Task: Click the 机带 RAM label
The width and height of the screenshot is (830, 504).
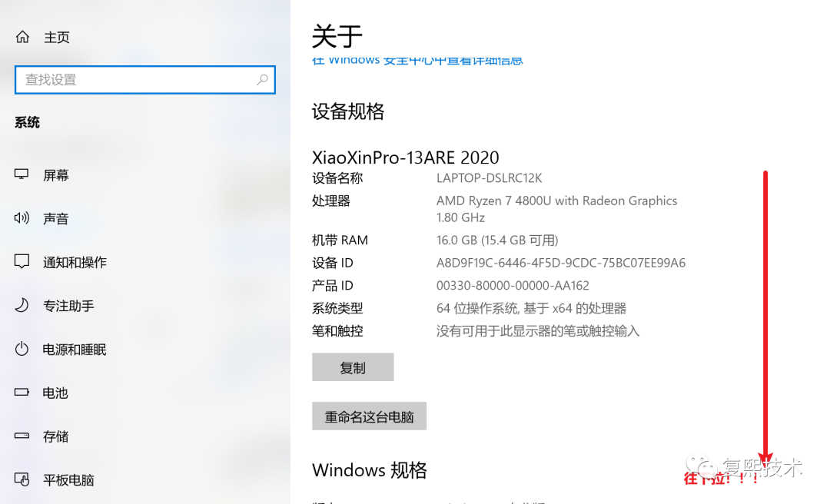Action: [x=340, y=240]
